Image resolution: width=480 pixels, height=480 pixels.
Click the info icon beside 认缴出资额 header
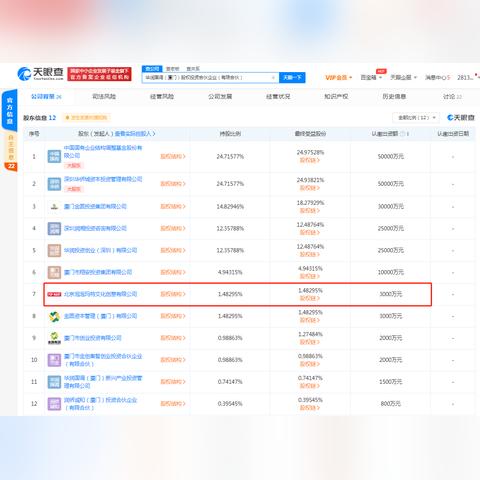click(402, 134)
